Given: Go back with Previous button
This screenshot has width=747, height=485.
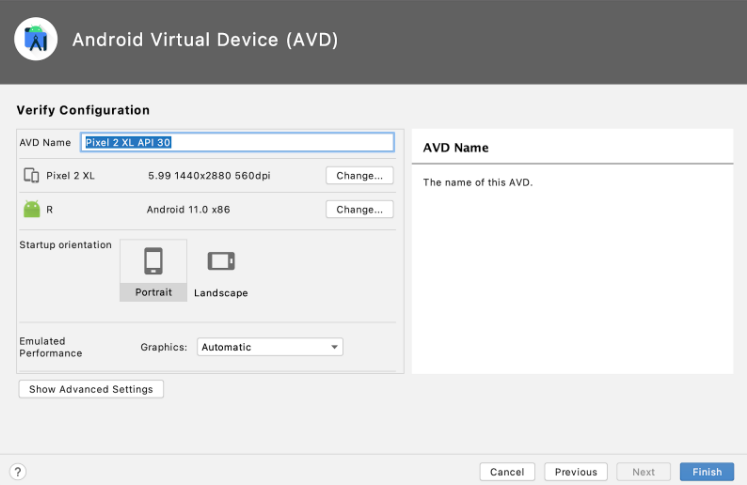Looking at the screenshot, I should 576,472.
